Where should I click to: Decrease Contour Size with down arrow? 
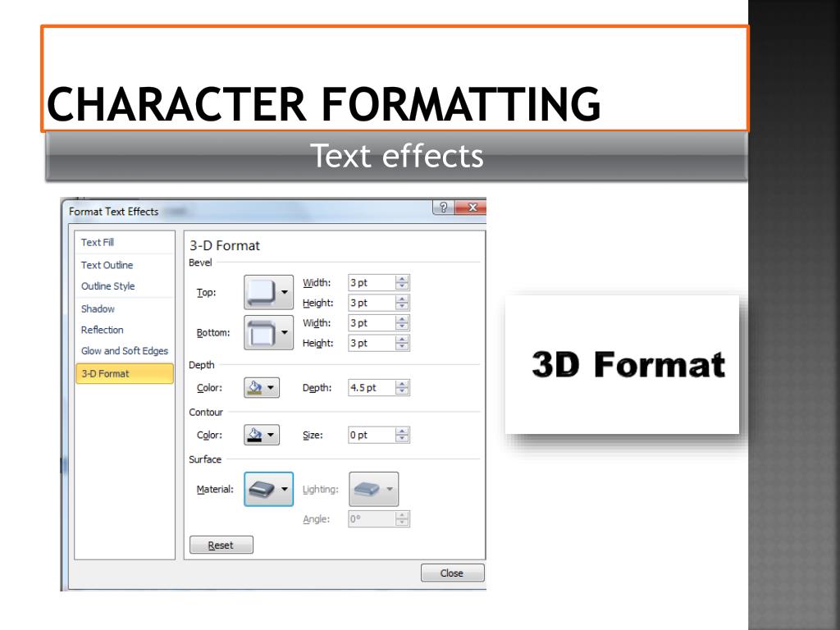tap(402, 439)
